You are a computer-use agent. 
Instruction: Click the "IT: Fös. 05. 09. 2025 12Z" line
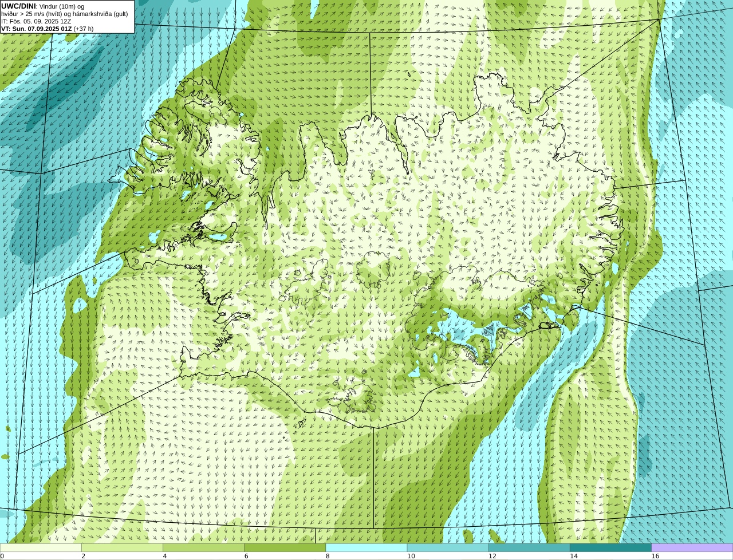click(x=36, y=21)
